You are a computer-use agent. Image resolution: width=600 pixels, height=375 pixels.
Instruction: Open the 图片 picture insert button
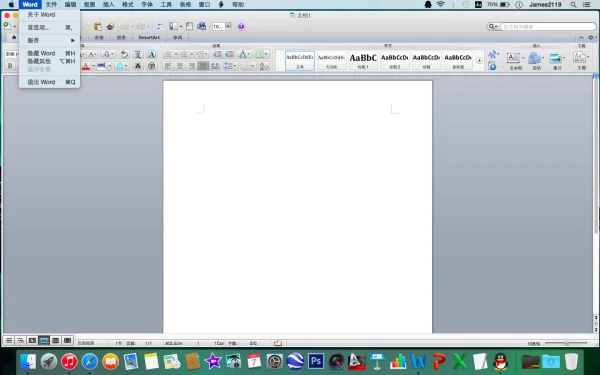(557, 61)
